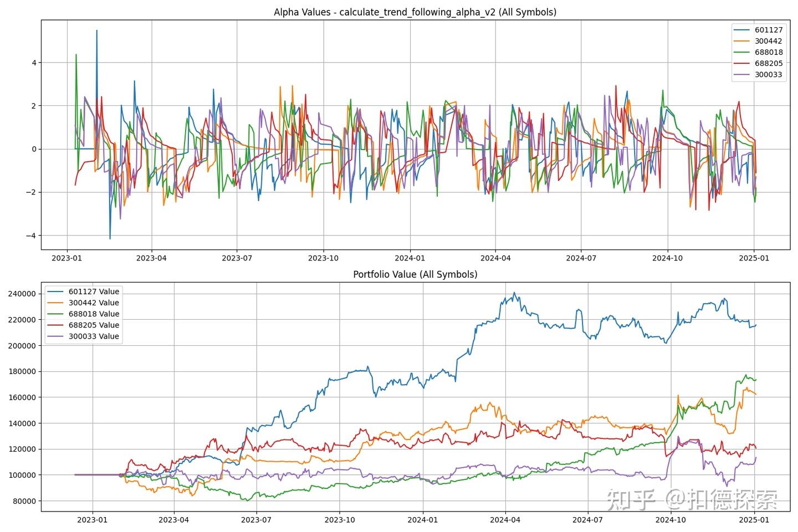Click "2024-07" x-axis label under Alpha Values chart
Viewport: 798px width, 532px height.
581,258
